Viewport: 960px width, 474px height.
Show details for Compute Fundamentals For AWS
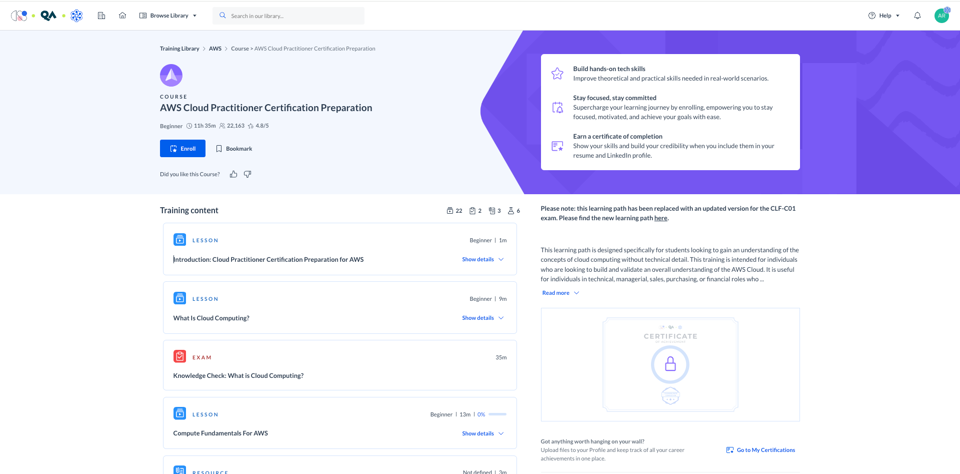click(x=483, y=434)
